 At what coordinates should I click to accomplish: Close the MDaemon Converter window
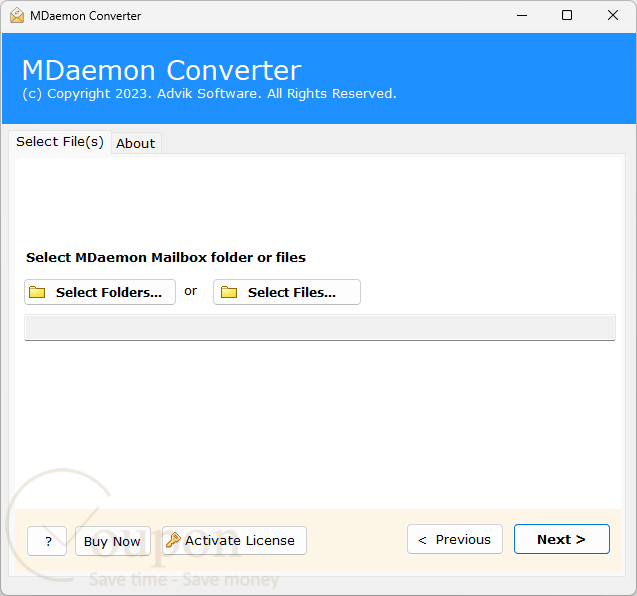(613, 15)
